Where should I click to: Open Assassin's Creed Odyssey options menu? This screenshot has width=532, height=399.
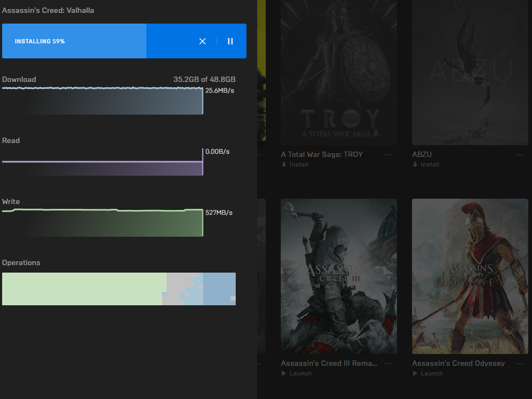click(519, 364)
